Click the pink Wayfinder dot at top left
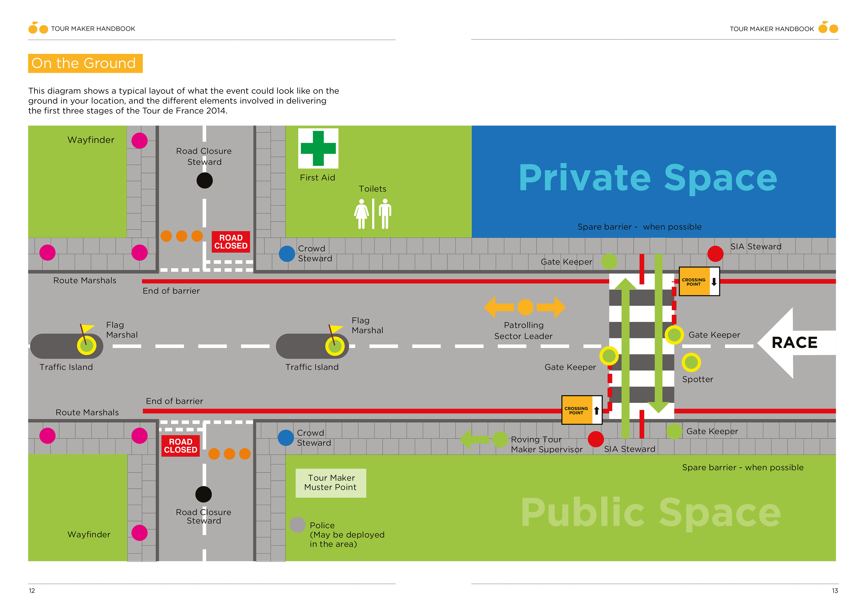 (139, 141)
